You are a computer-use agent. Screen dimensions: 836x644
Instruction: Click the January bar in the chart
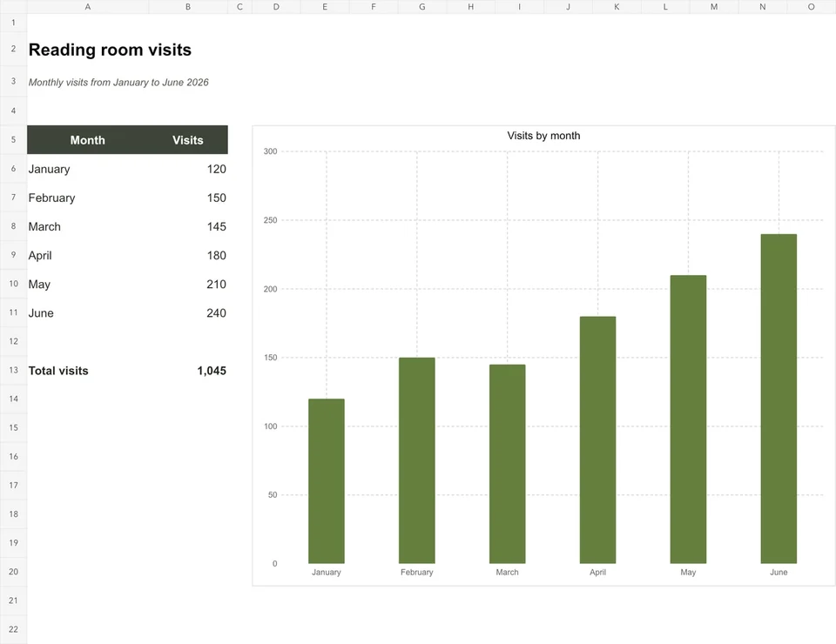click(327, 481)
